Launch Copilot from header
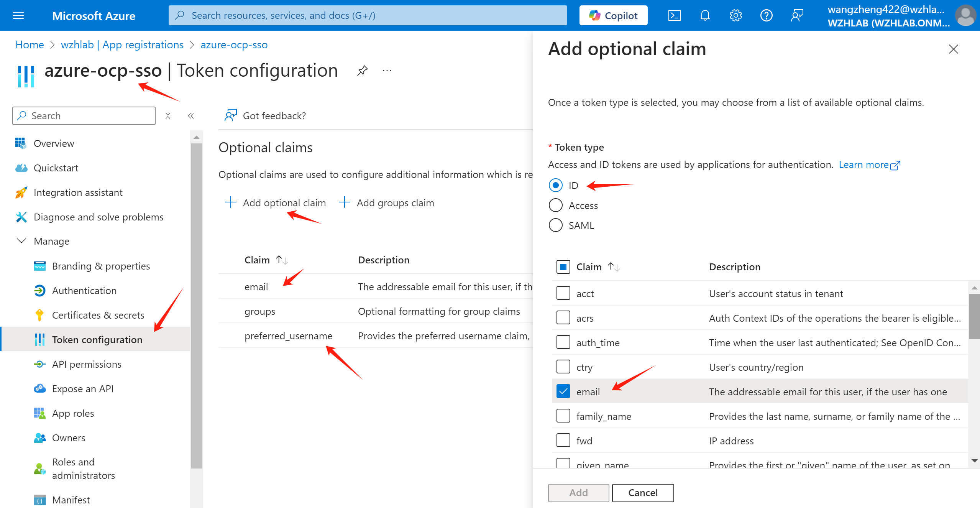Screen dimensions: 980x508 (x=613, y=15)
